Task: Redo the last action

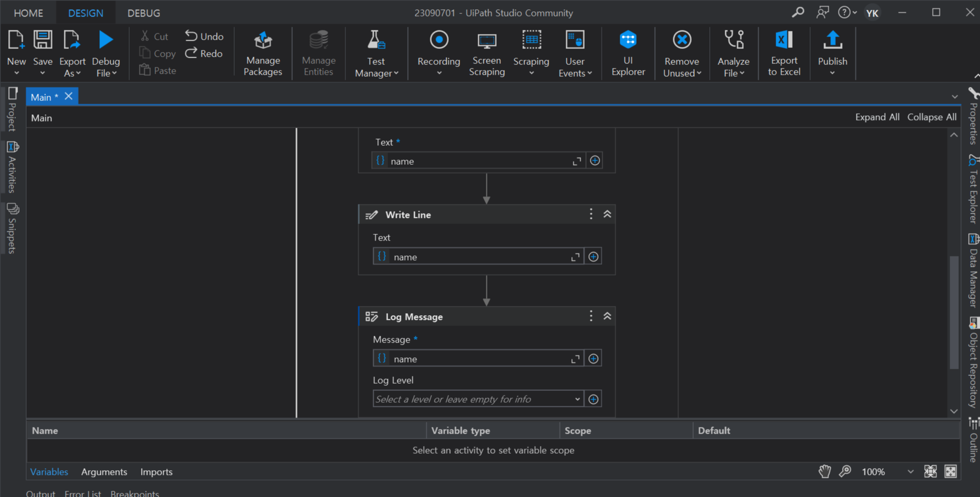Action: pyautogui.click(x=204, y=53)
